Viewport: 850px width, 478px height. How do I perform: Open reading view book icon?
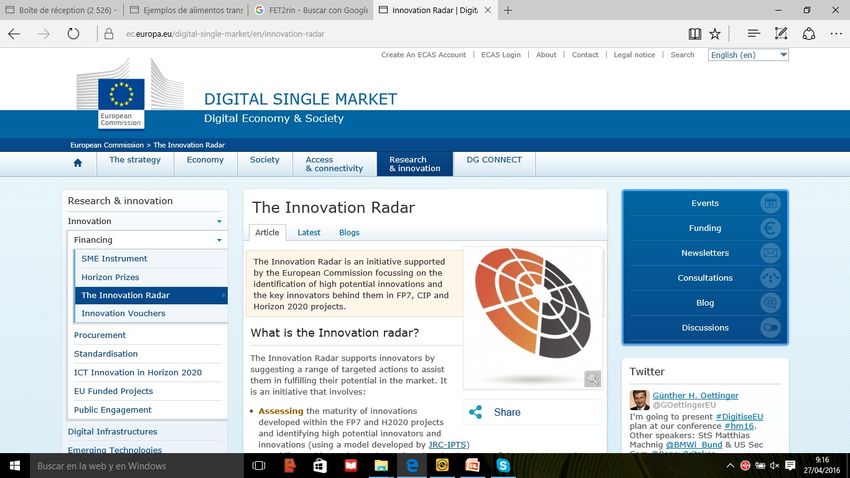pos(694,34)
